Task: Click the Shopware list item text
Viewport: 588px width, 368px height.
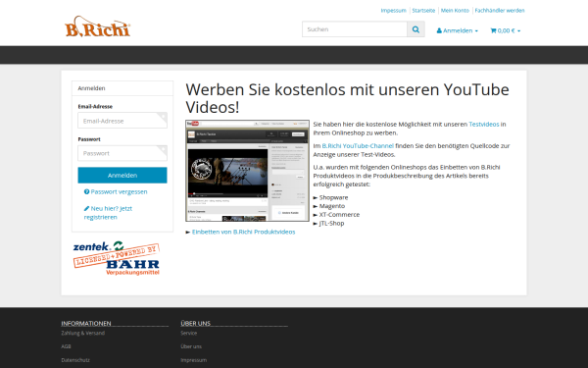Action: 333,197
